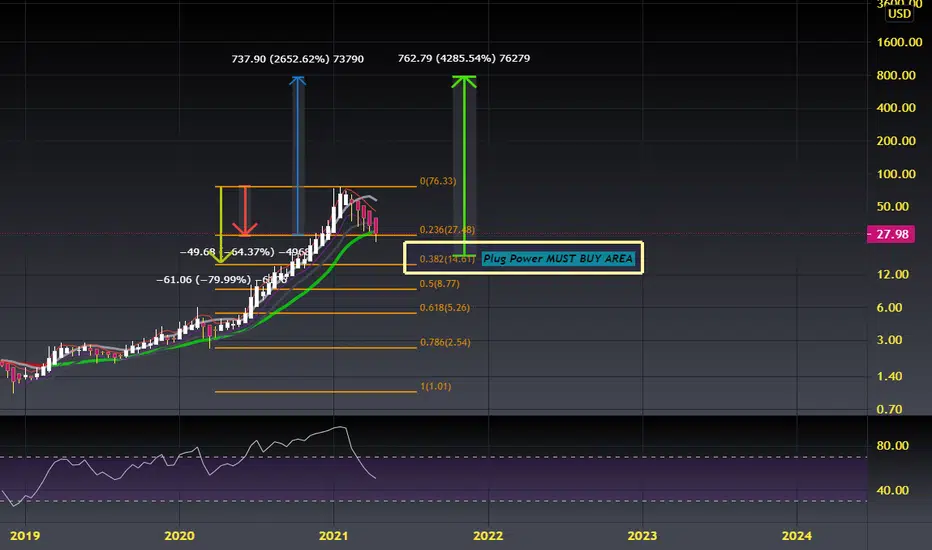Screen dimensions: 932x550
Task: Select the 0(76.33) Fibonacci level label
Action: click(438, 181)
